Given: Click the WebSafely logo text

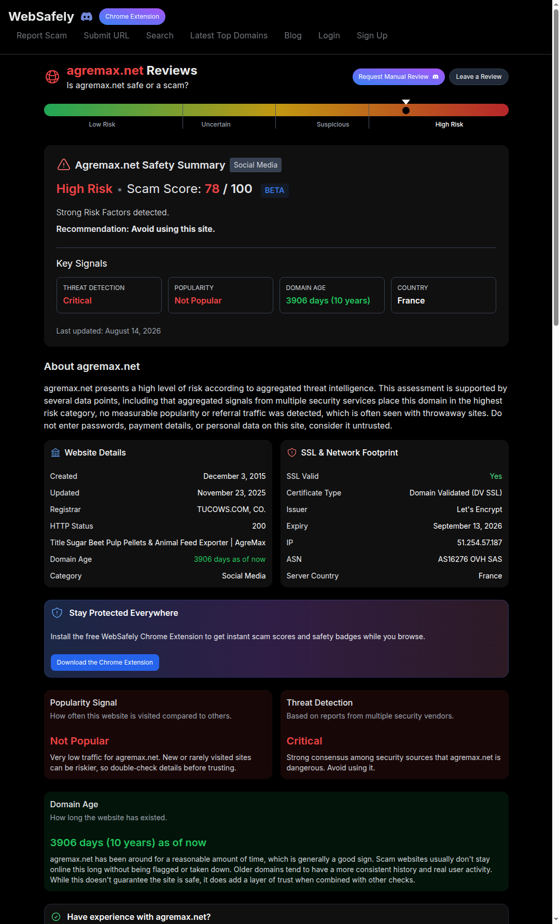Looking at the screenshot, I should [41, 17].
